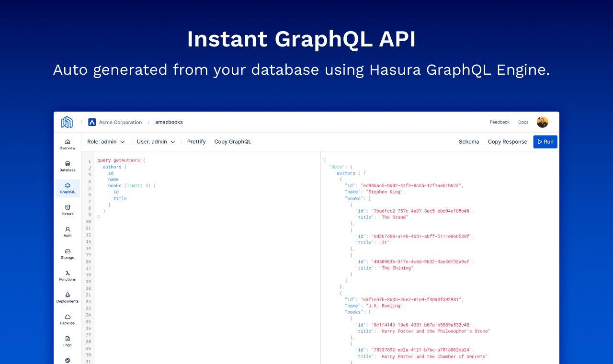Expand the User: admin dropdown
This screenshot has height=364, width=613.
click(x=156, y=142)
